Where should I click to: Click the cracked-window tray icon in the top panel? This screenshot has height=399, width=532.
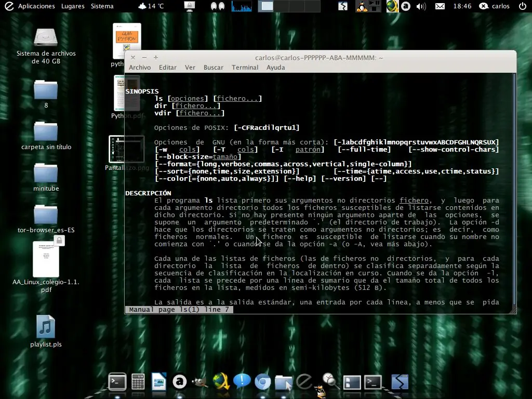click(343, 6)
